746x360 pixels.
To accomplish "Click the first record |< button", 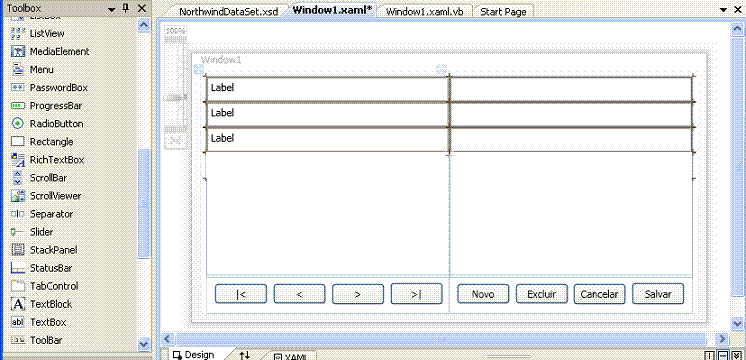I will (x=241, y=294).
